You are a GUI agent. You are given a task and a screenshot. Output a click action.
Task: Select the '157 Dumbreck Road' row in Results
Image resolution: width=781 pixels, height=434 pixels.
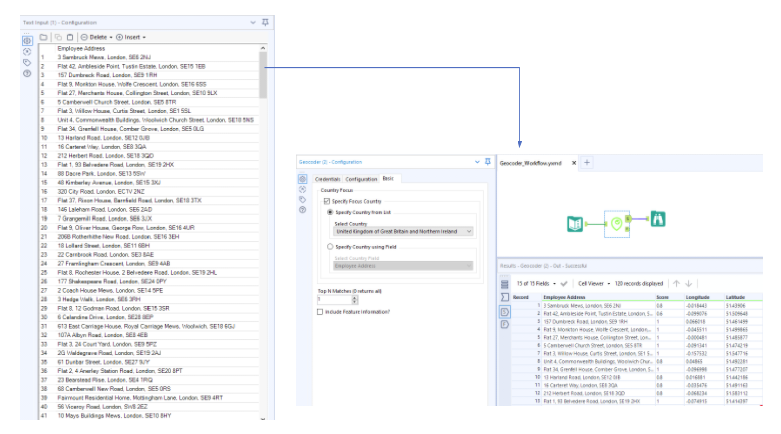coord(637,321)
